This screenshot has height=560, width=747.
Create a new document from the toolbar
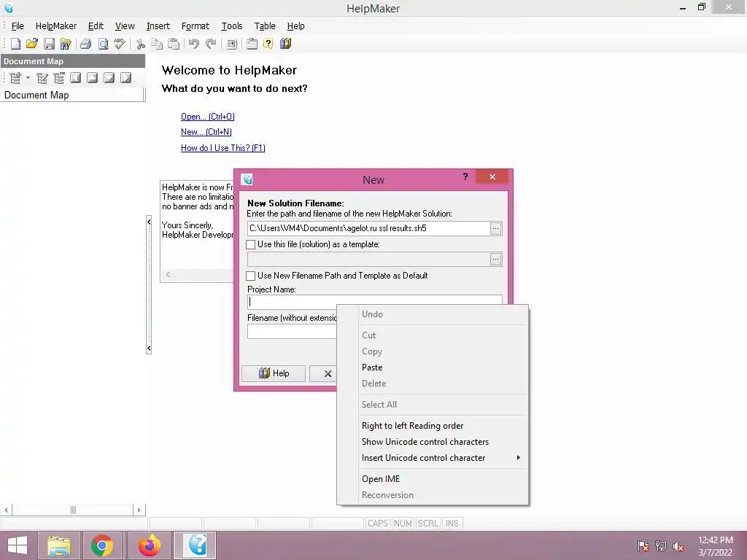point(16,44)
